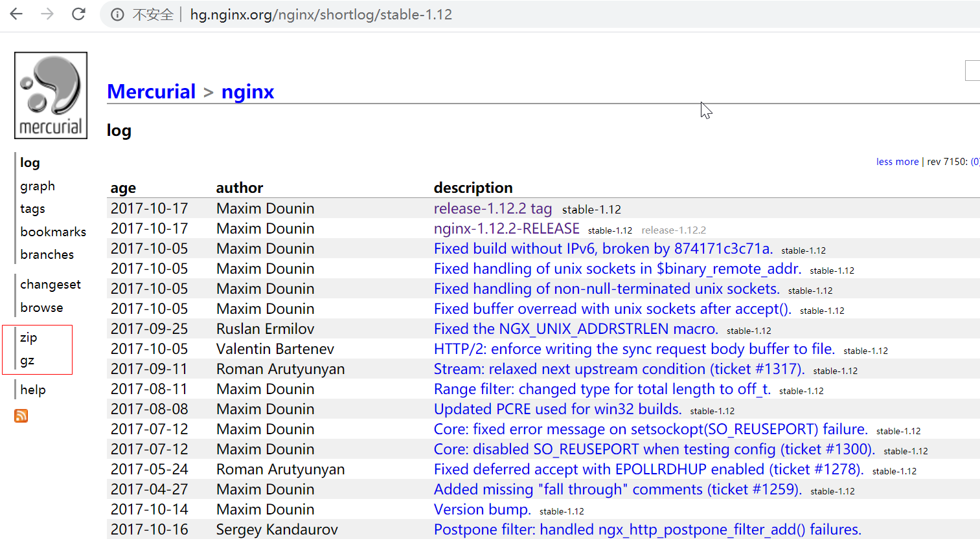Open '$binary_remote_addr' unix sockets fix

[618, 269]
